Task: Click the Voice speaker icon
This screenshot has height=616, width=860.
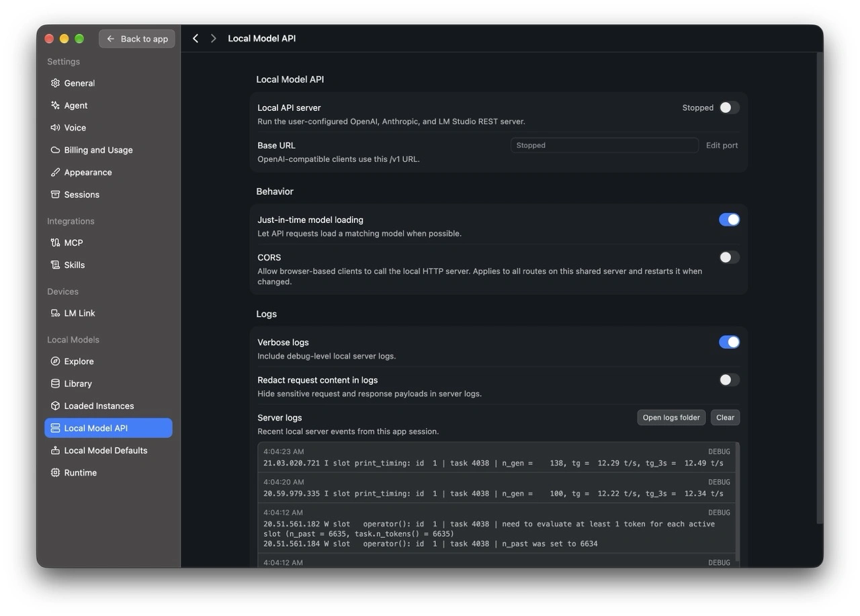Action: point(55,128)
